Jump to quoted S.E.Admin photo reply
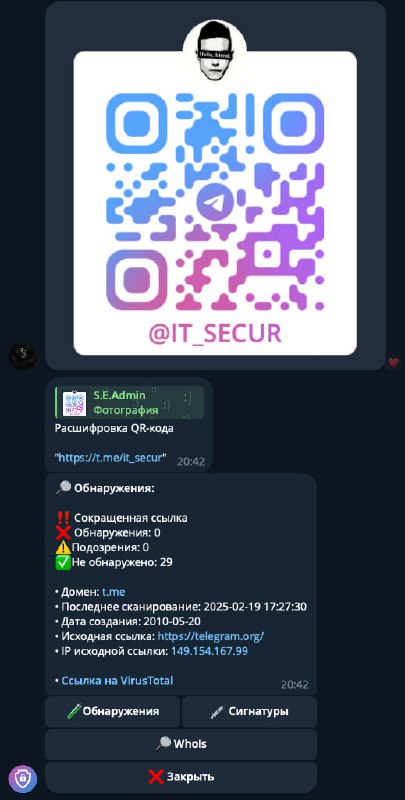 130,403
